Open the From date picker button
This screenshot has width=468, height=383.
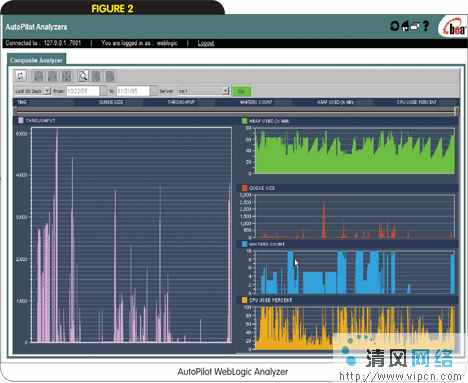click(x=104, y=91)
